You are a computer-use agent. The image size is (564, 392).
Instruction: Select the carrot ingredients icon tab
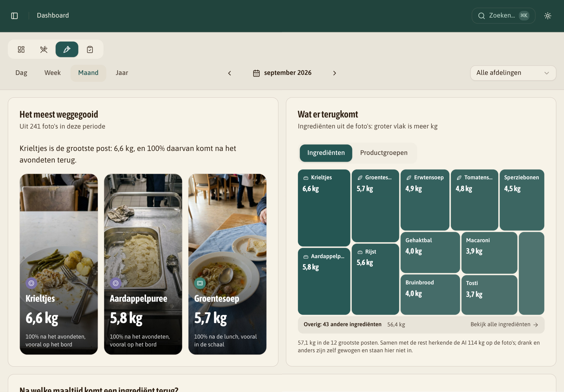[67, 49]
